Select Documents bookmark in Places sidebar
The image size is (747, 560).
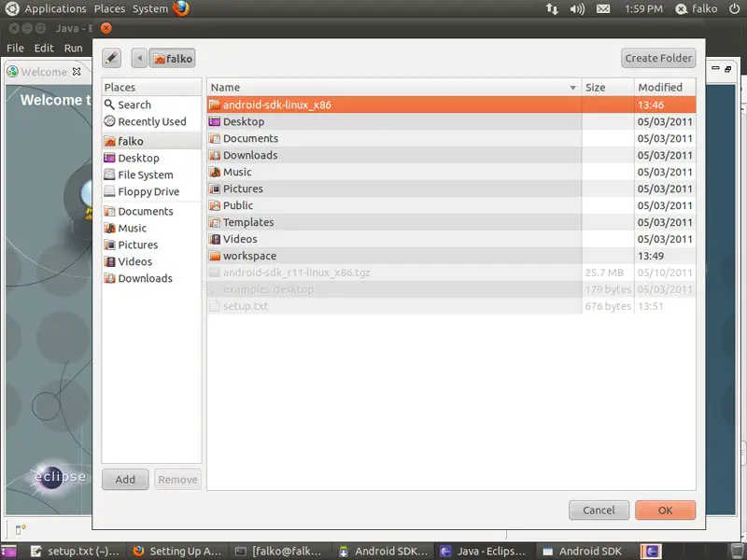[151, 211]
